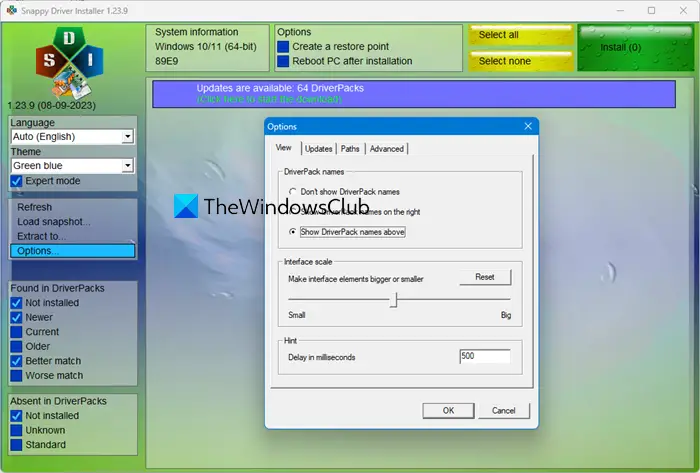The height and width of the screenshot is (473, 700).
Task: Click Refresh in the sidebar
Action: (x=72, y=207)
